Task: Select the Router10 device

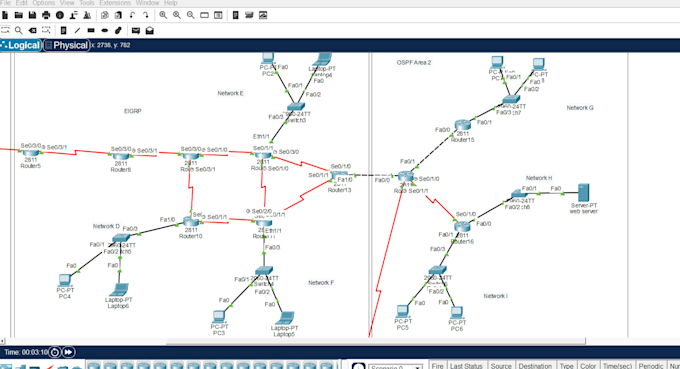Action: click(191, 222)
